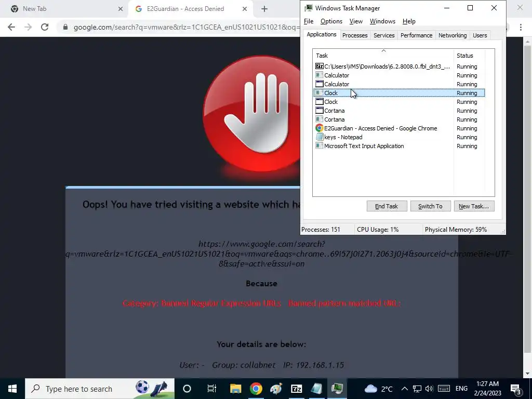Click the Chrome taskbar icon
The width and height of the screenshot is (532, 399).
pos(256,389)
